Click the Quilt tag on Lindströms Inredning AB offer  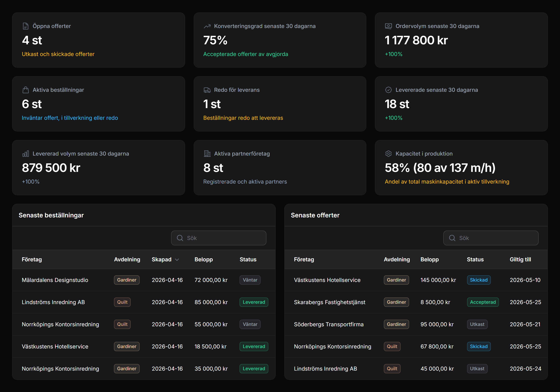tap(392, 369)
